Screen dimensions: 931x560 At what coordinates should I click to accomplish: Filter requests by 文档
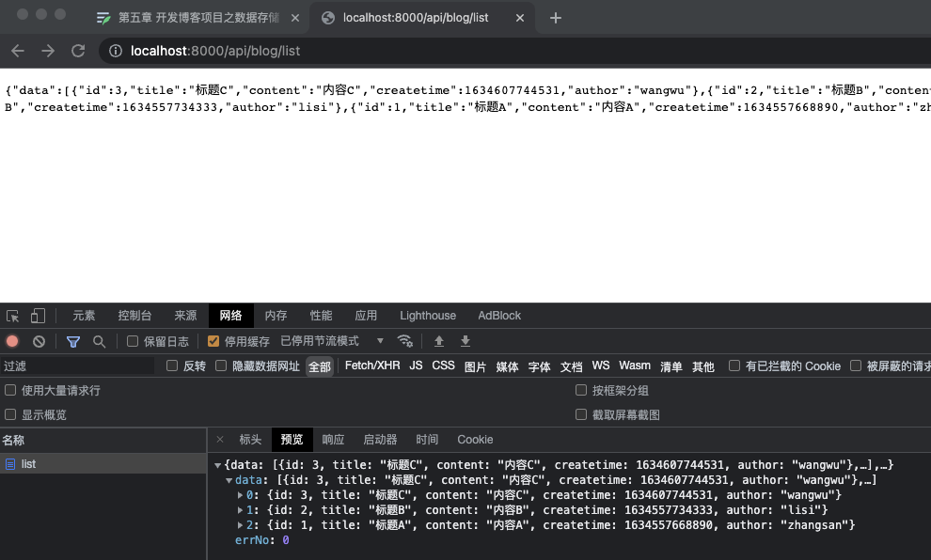[x=571, y=366]
